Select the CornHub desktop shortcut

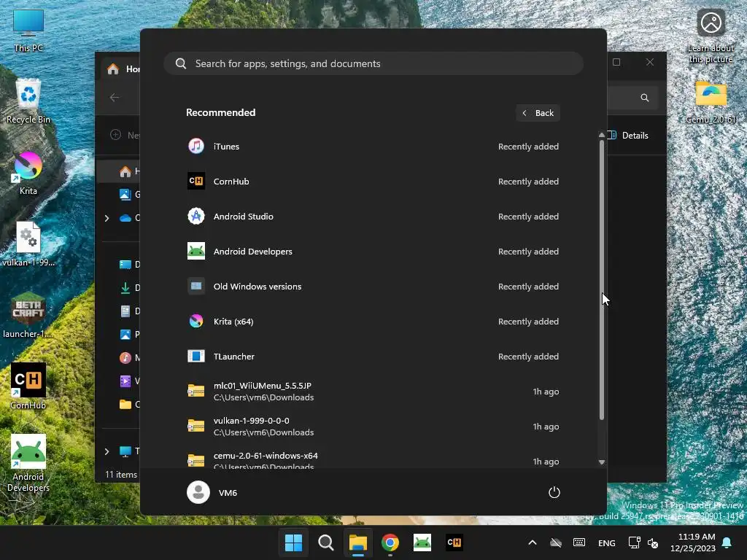point(28,386)
